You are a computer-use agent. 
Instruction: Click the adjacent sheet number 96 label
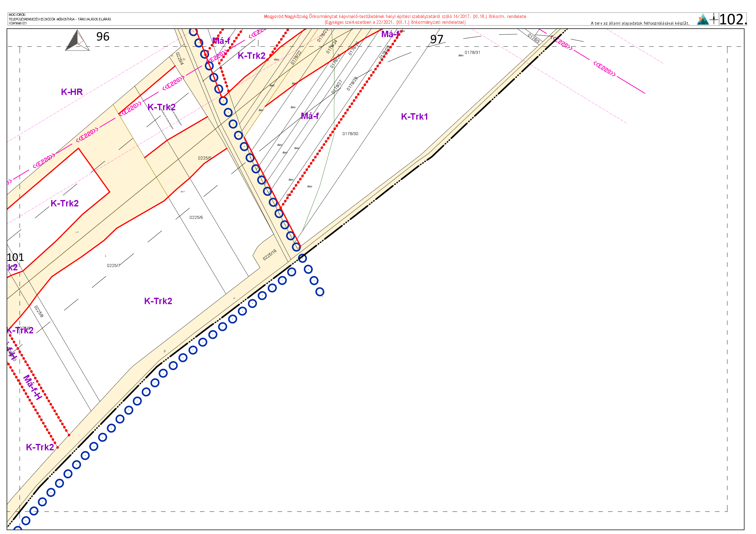pyautogui.click(x=103, y=37)
